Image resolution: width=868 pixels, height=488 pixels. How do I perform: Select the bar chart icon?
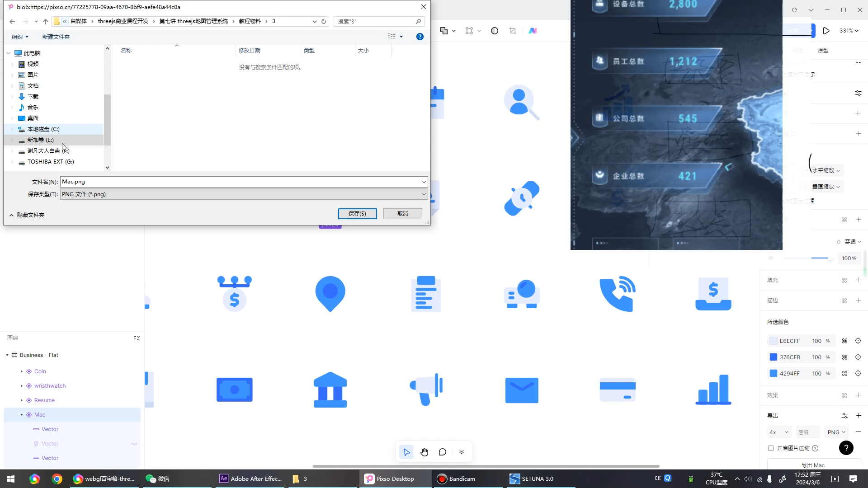[x=713, y=390]
